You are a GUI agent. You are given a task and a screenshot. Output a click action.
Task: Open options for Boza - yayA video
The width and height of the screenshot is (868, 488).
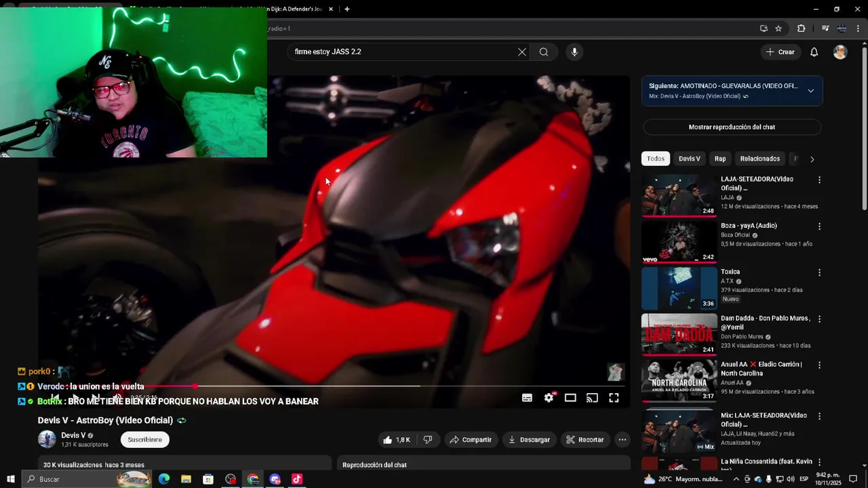click(x=819, y=226)
